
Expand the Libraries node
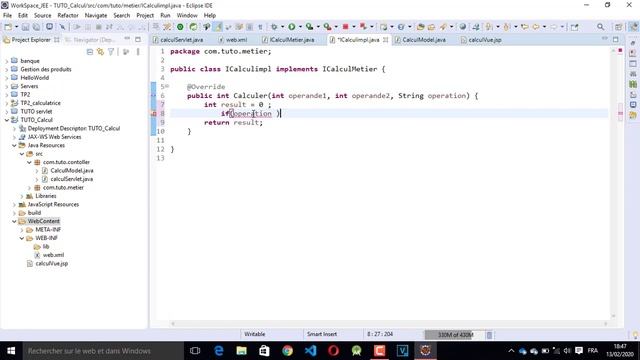click(x=22, y=196)
